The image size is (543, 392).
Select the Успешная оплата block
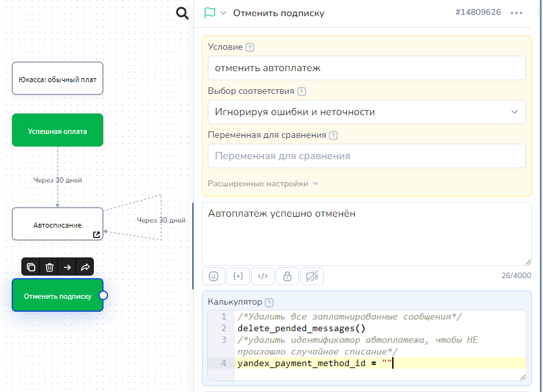click(58, 131)
